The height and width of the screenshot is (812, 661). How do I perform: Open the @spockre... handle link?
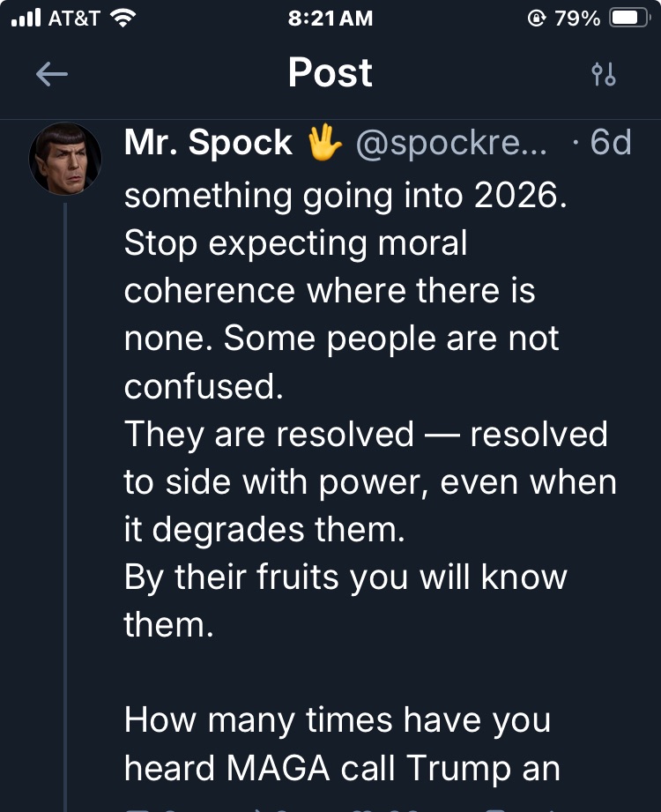coord(451,143)
